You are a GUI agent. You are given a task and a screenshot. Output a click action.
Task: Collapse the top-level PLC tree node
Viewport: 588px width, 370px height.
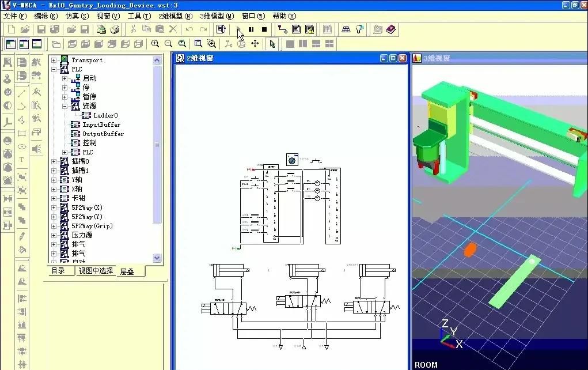[54, 69]
